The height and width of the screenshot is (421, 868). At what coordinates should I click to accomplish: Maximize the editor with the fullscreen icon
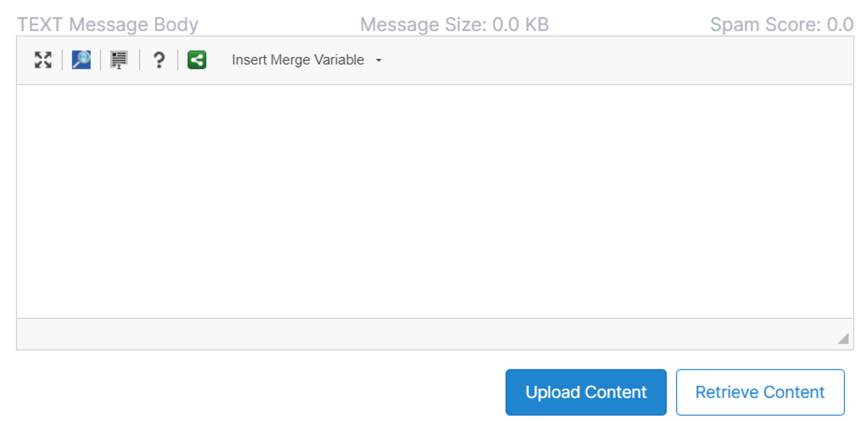tap(43, 60)
